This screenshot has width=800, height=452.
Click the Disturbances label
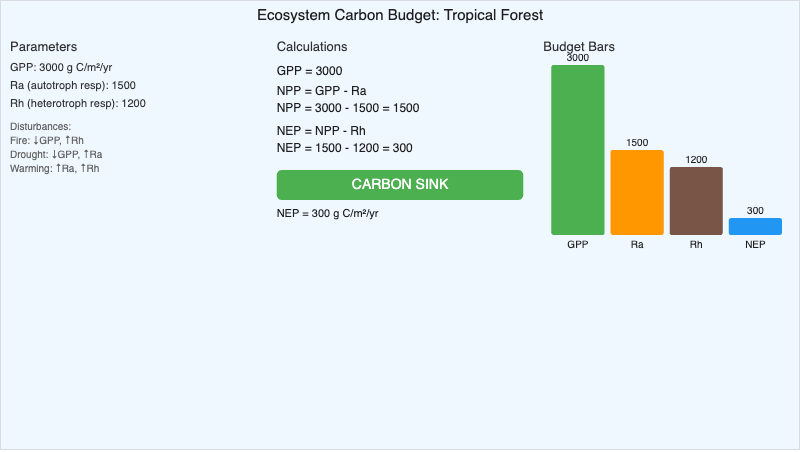(x=40, y=127)
